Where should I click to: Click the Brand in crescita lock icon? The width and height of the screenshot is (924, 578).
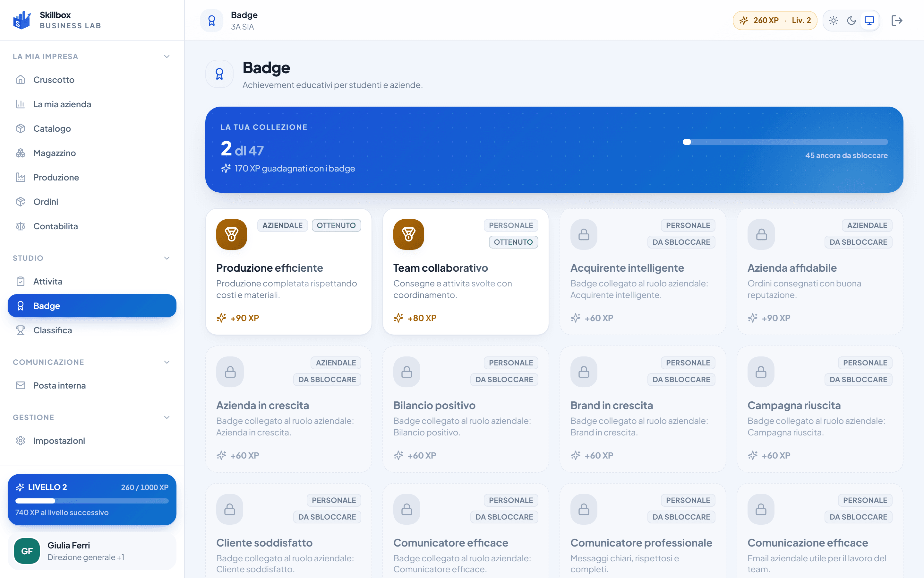pos(584,372)
